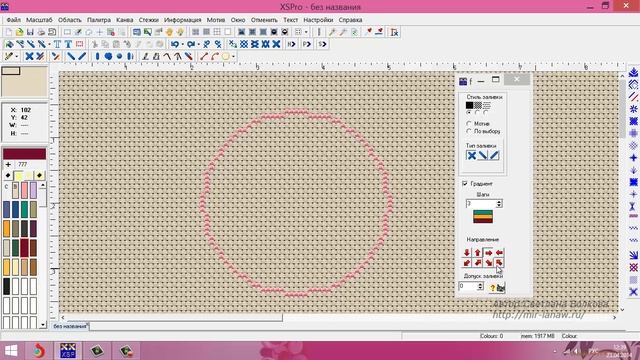Click the P> toolbar button
The width and height of the screenshot is (640, 360).
click(307, 44)
